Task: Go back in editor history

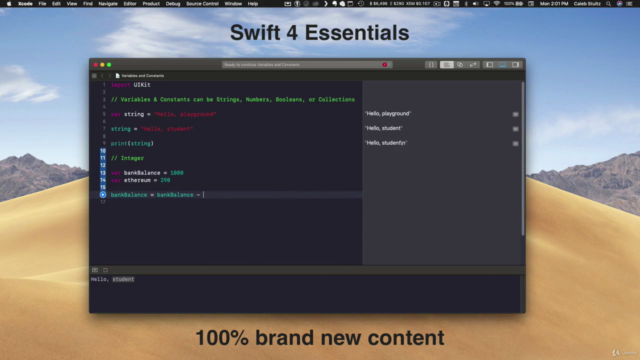Action: coord(102,76)
